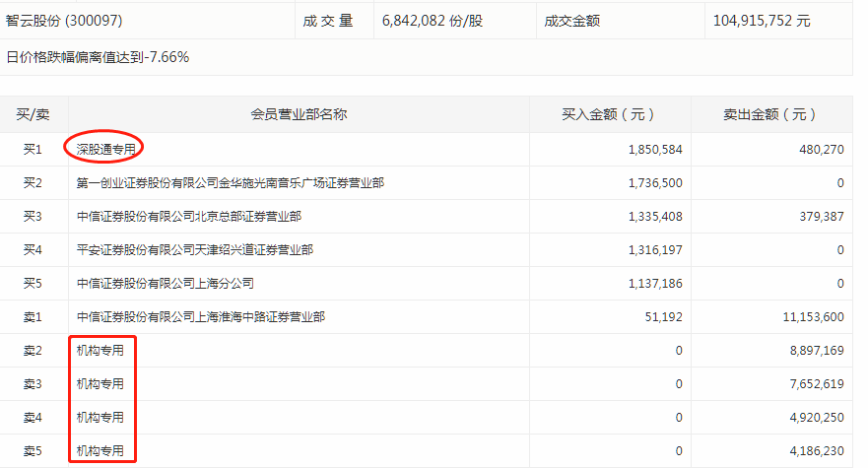Click the 会员营业部名称 column header
Screen dimensions: 868x468
point(299,114)
